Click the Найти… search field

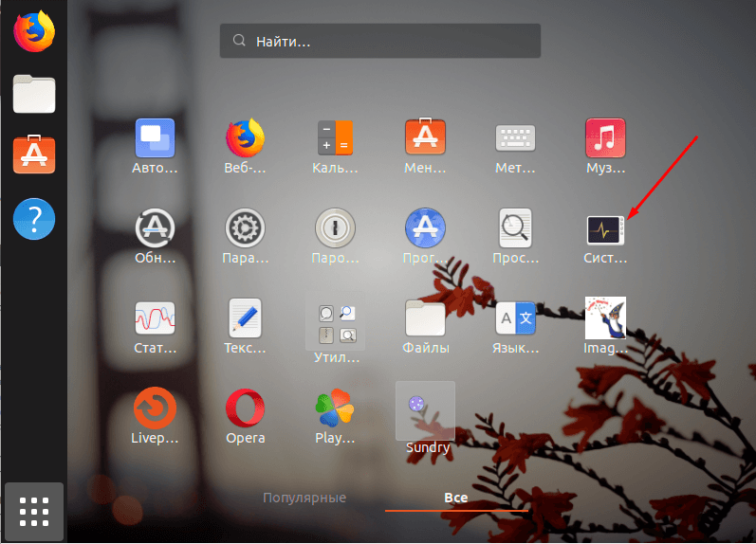point(380,41)
